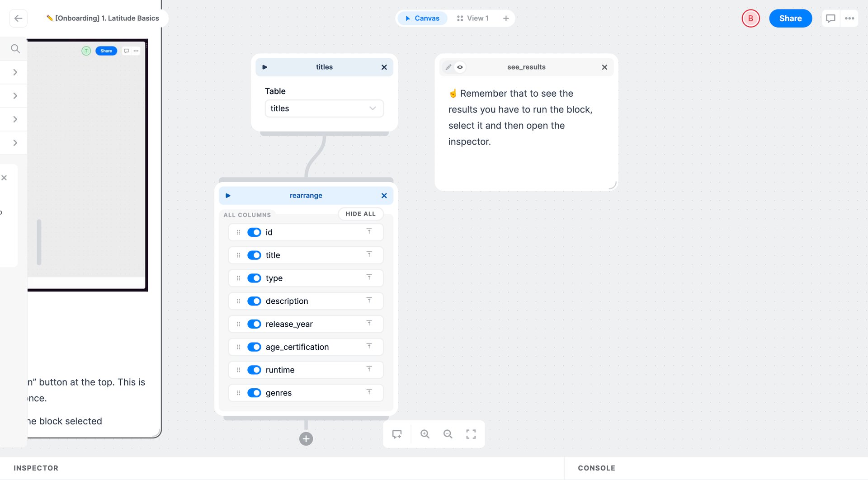This screenshot has width=868, height=480.
Task: Click HIDE ALL in the rearrange block
Action: (x=360, y=213)
